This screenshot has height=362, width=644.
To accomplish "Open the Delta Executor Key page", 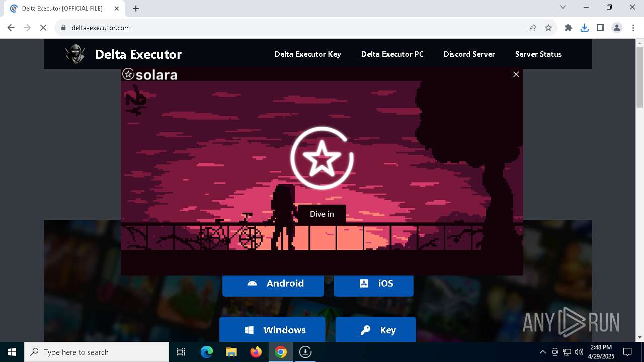I will (308, 54).
